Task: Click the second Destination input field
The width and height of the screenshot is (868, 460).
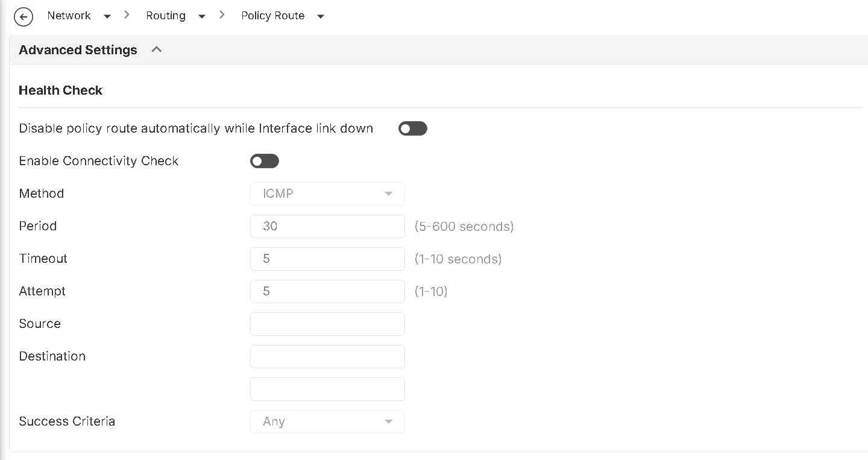Action: point(327,389)
